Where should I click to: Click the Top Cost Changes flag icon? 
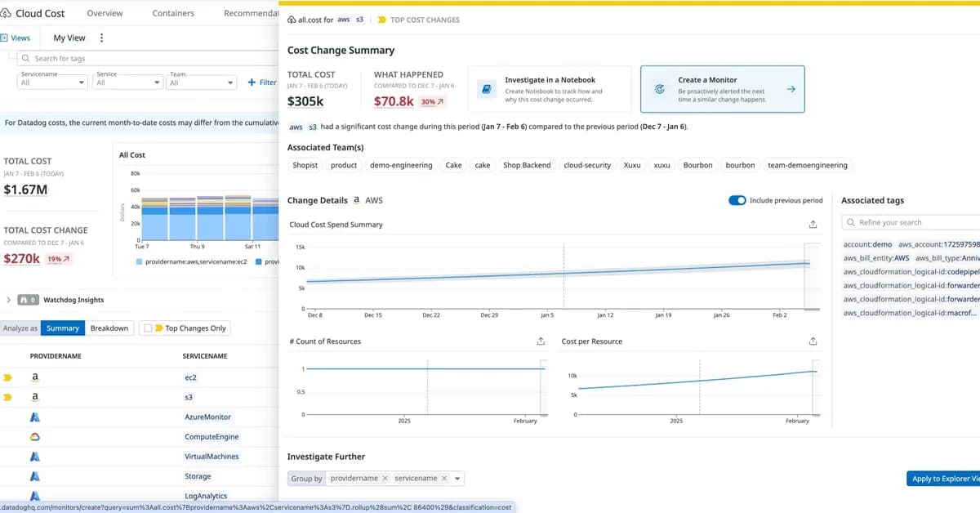click(x=381, y=20)
